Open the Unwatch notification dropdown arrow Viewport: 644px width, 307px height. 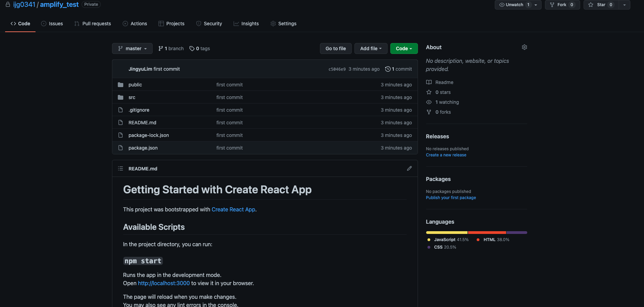click(x=536, y=5)
